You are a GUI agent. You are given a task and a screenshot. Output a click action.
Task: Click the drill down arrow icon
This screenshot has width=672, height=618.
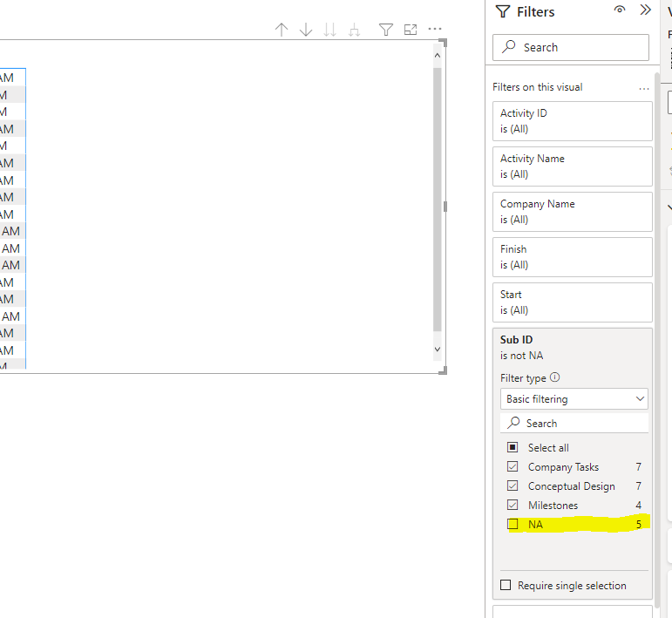pos(306,30)
